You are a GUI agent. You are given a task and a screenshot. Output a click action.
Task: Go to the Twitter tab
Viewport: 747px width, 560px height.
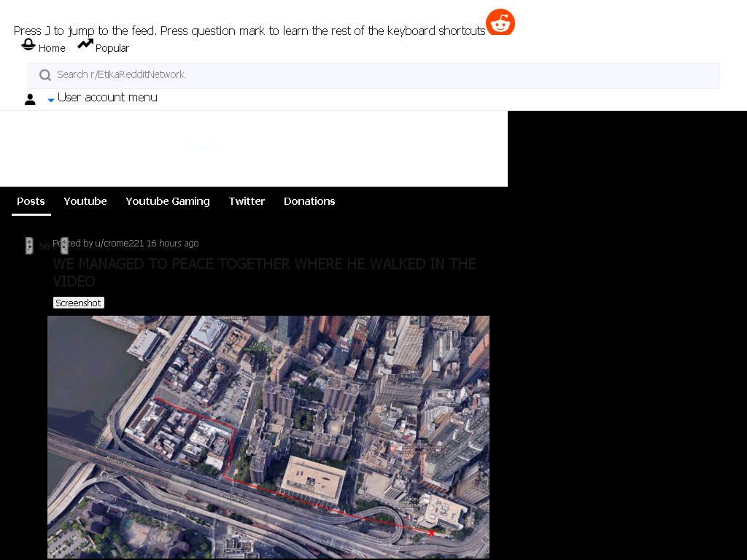247,201
